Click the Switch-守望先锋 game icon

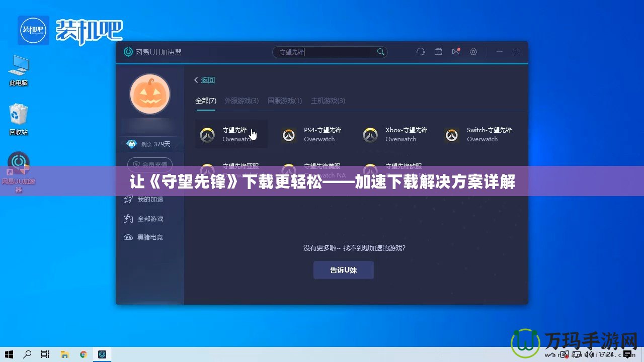coord(452,135)
